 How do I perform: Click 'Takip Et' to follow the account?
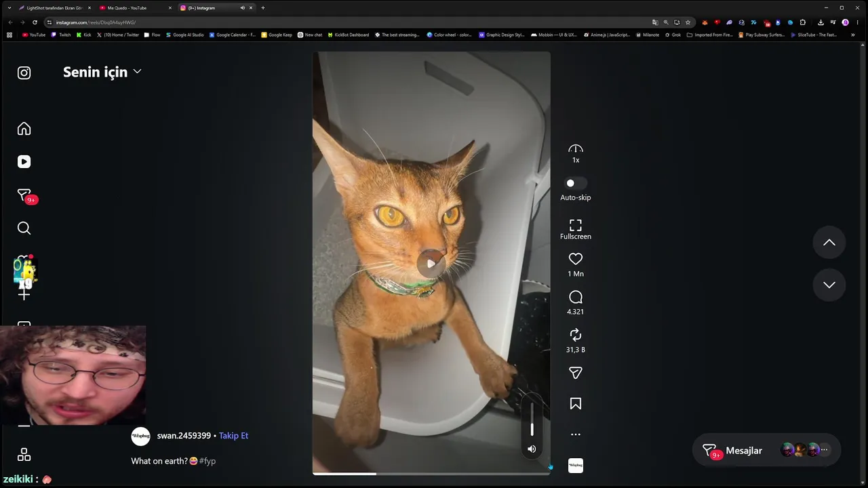(x=233, y=436)
